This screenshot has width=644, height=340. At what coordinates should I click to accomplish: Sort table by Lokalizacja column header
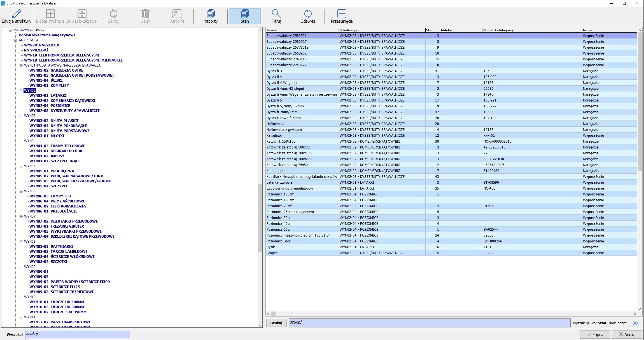click(x=382, y=30)
